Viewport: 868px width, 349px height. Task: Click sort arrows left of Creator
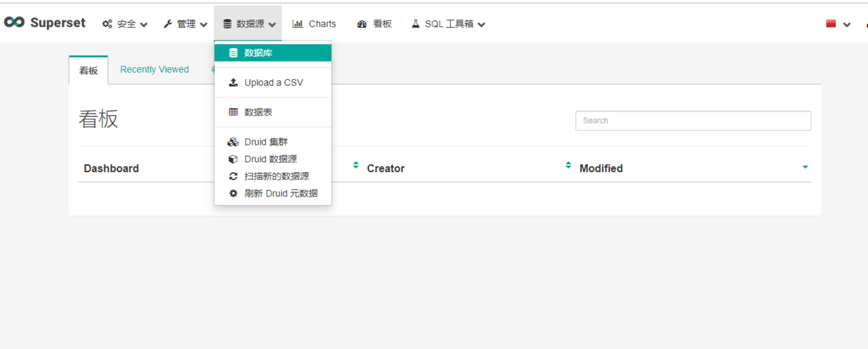tap(356, 166)
